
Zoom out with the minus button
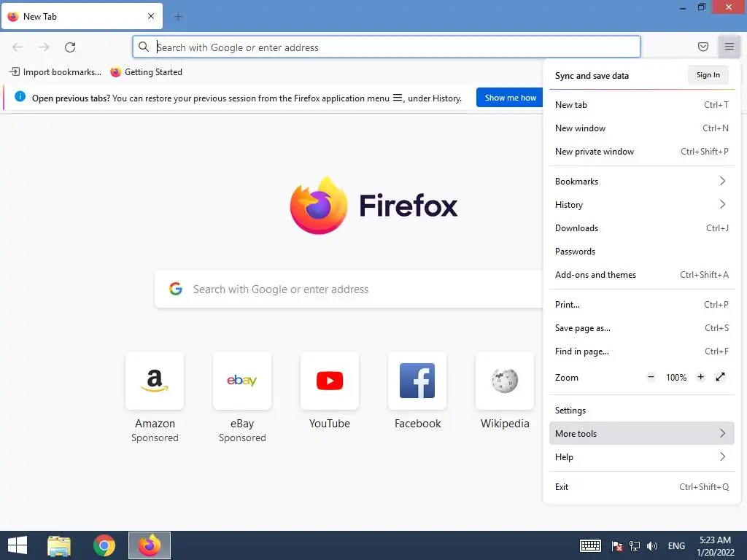coord(651,377)
